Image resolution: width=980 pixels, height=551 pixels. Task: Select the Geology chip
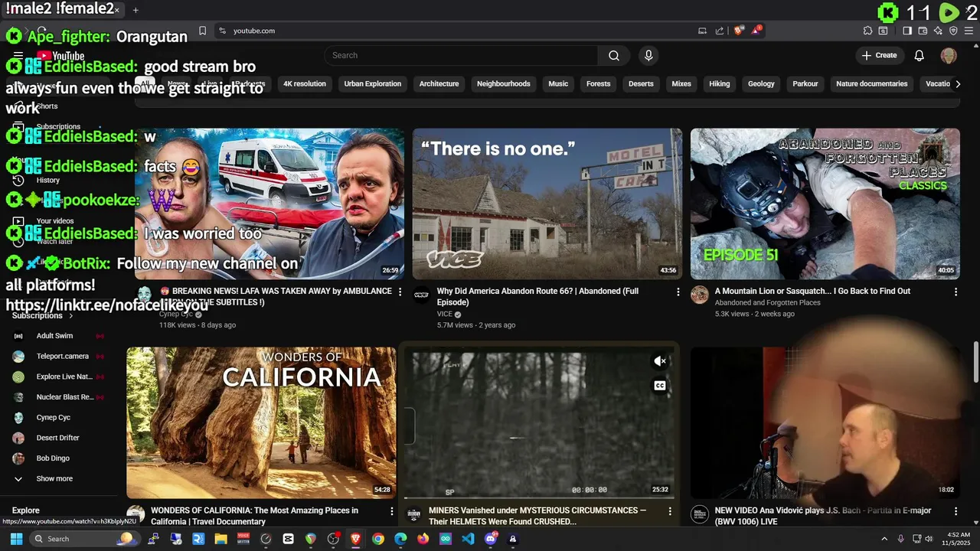761,83
